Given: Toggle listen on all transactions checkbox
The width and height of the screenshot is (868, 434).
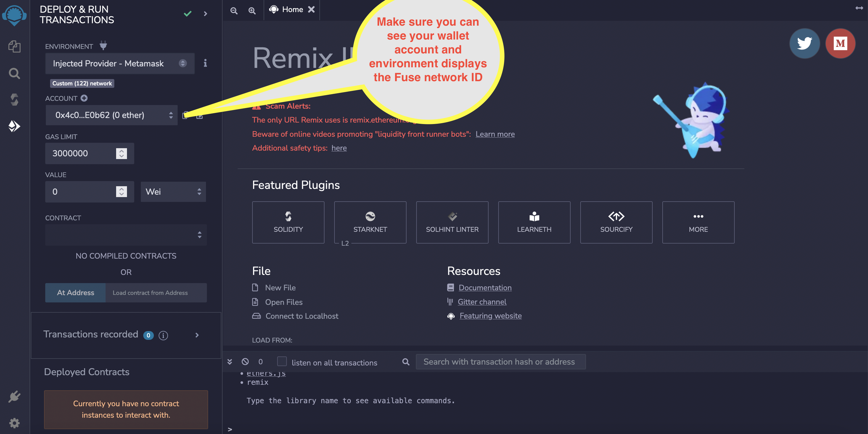Looking at the screenshot, I should (282, 362).
